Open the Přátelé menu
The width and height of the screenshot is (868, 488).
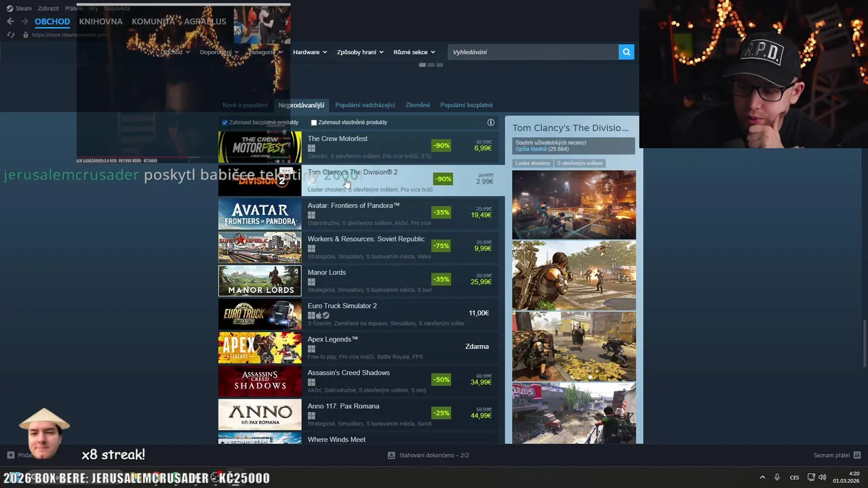tap(74, 8)
